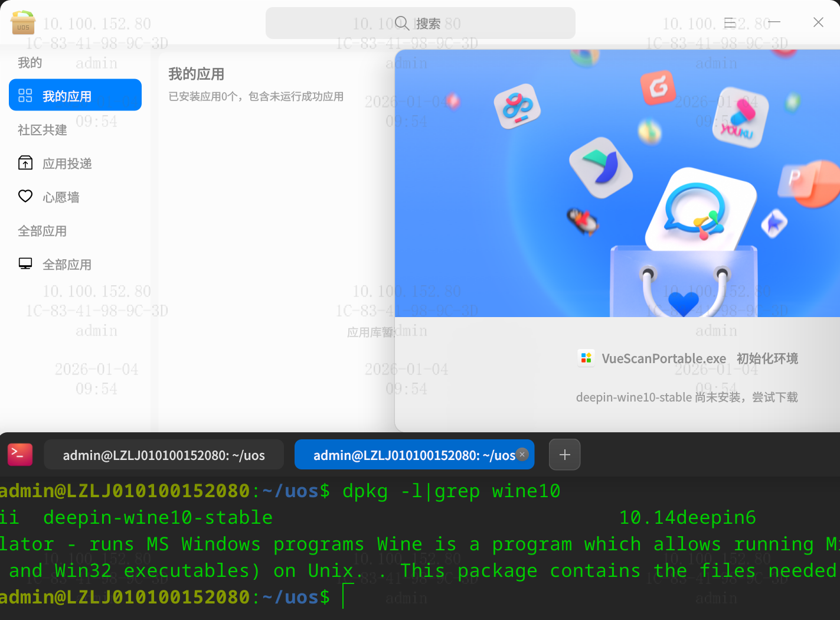Click the 尚未安装，尝试下载 message

point(746,397)
